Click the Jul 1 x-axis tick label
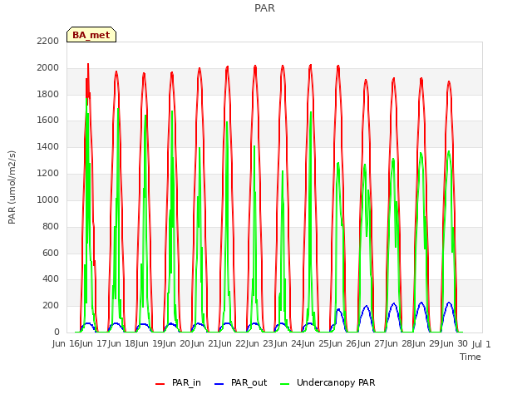Image resolution: width=532 pixels, height=399 pixels. point(481,344)
